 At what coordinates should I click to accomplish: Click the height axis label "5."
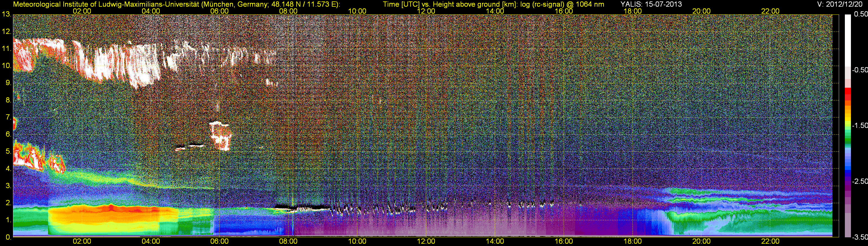pyautogui.click(x=8, y=152)
